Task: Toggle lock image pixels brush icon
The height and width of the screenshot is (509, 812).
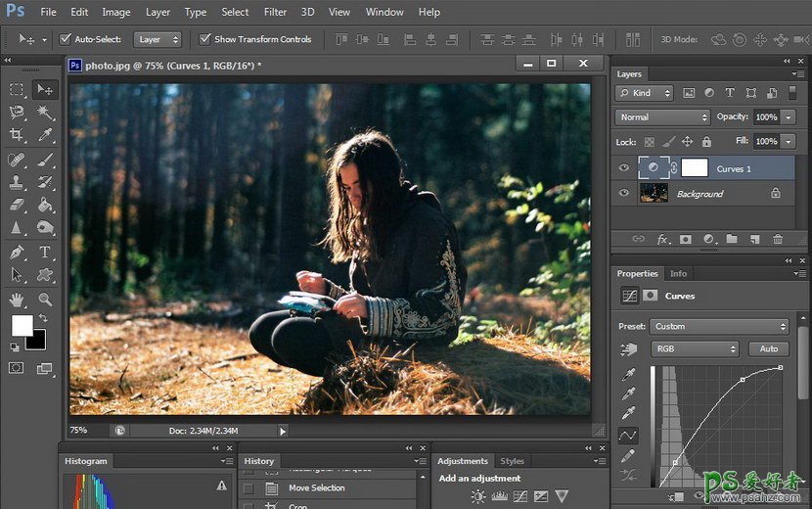Action: [668, 142]
